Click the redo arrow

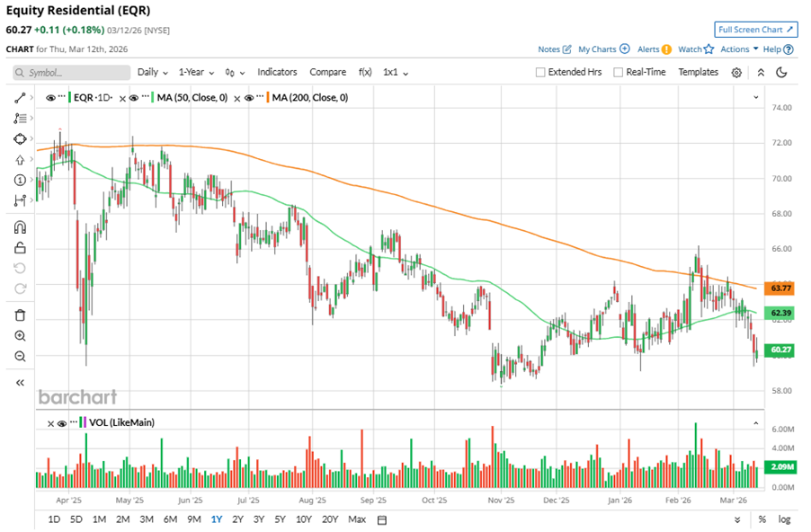(x=20, y=288)
